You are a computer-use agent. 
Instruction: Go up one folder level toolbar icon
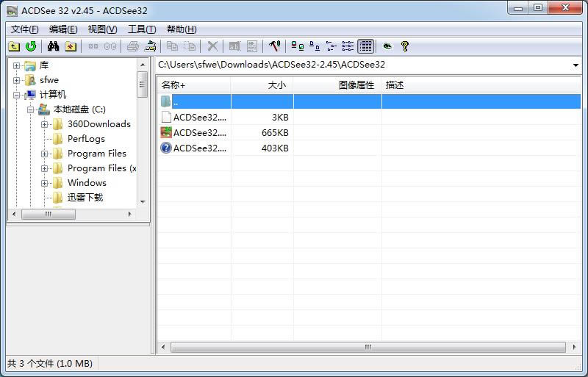coord(14,46)
